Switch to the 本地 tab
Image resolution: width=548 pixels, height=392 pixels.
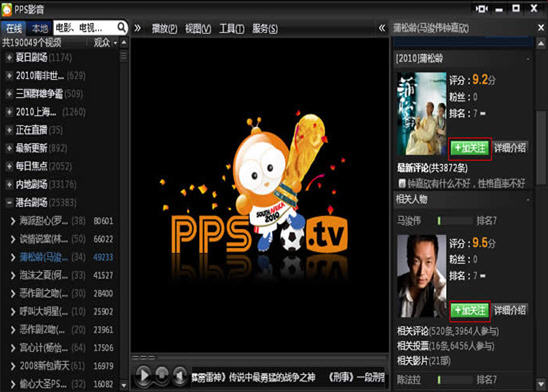39,28
